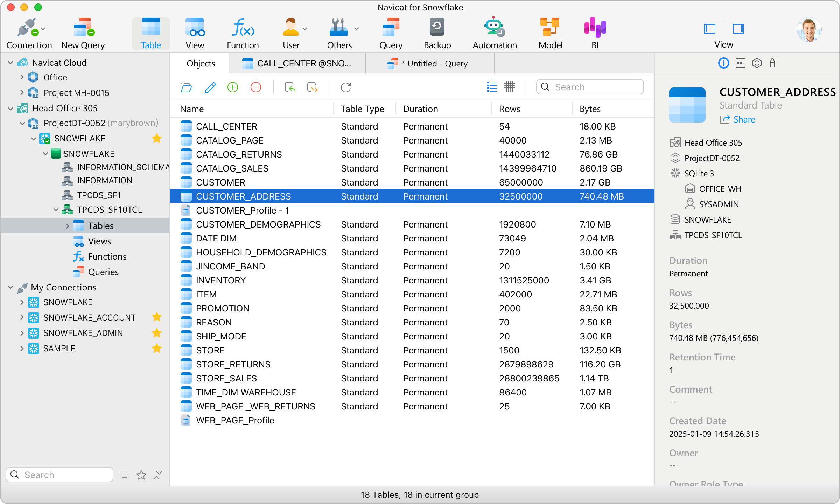Open the CALL_CENTER @SNO... tab
Viewport: 840px width, 504px height.
coord(297,64)
